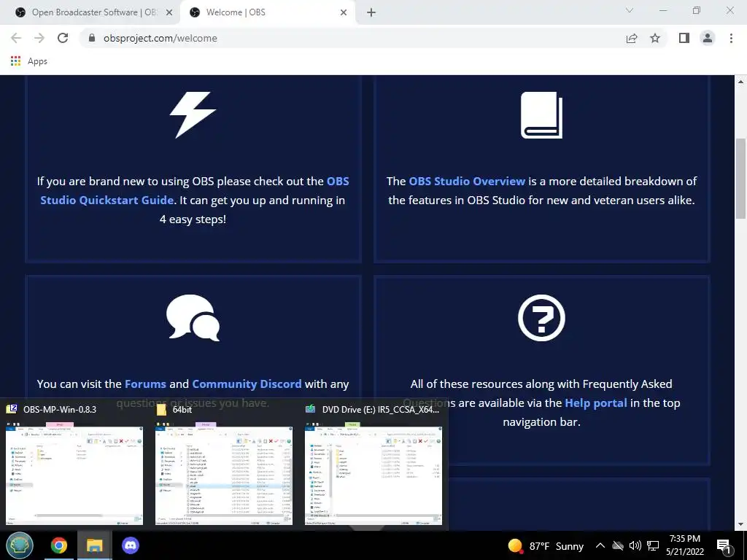Open the browser side panel
This screenshot has height=560, width=747.
click(684, 38)
